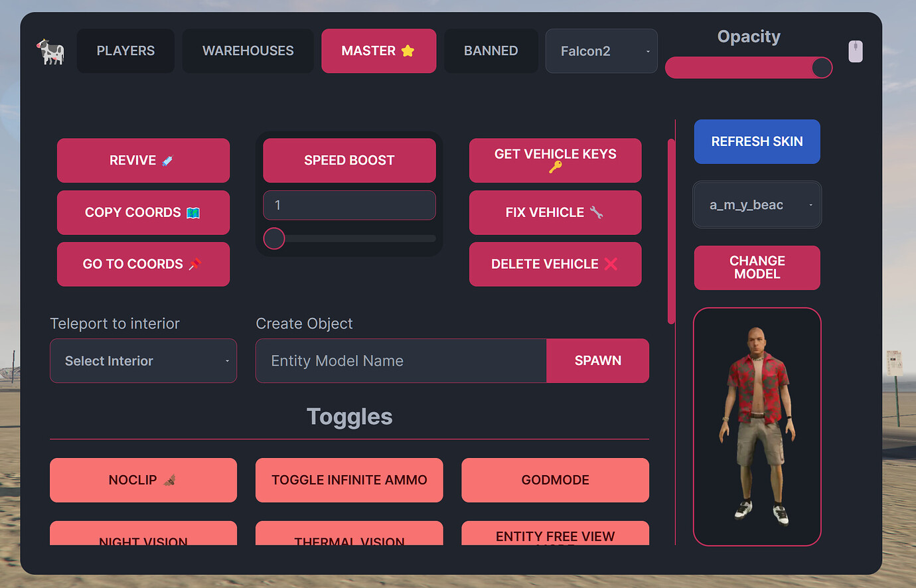This screenshot has height=588, width=916.
Task: Click the cow logo icon
Action: point(50,51)
